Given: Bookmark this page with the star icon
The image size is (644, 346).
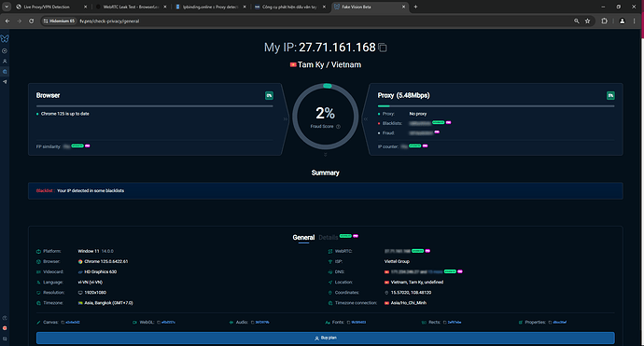Looking at the screenshot, I should (588, 21).
